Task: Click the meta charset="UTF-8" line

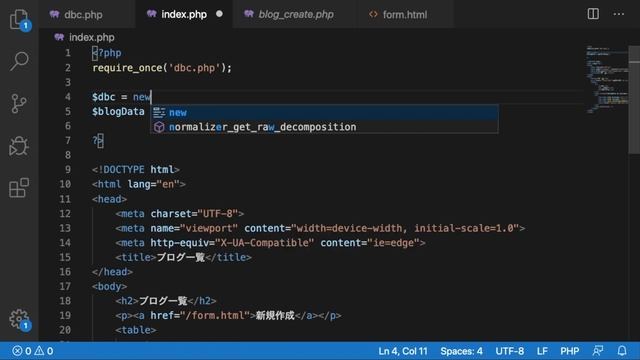Action: (x=180, y=213)
